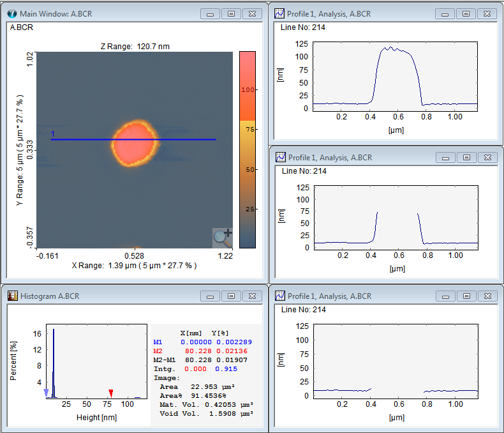This screenshot has width=504, height=433.
Task: Maximize the bottom Profile 1 window
Action: (x=466, y=296)
